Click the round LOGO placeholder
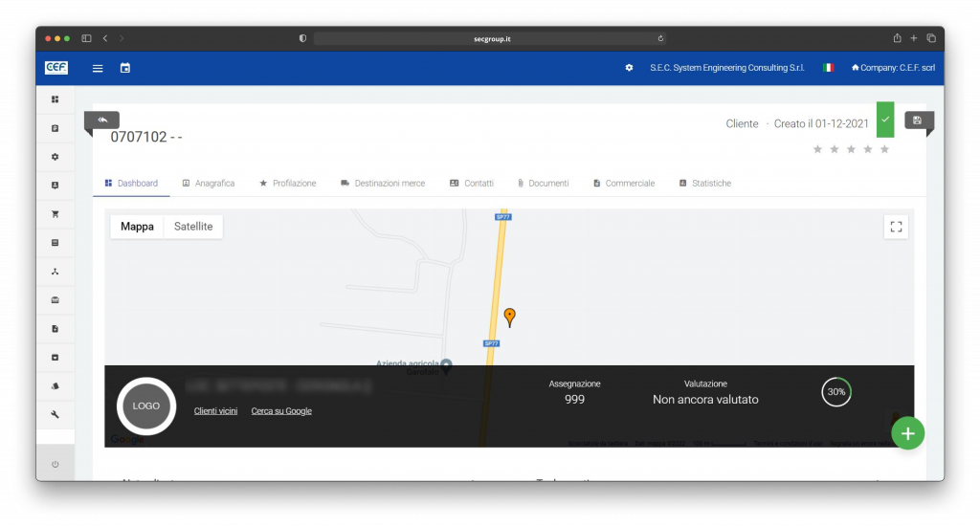Viewport: 980px width, 526px height. [x=146, y=406]
